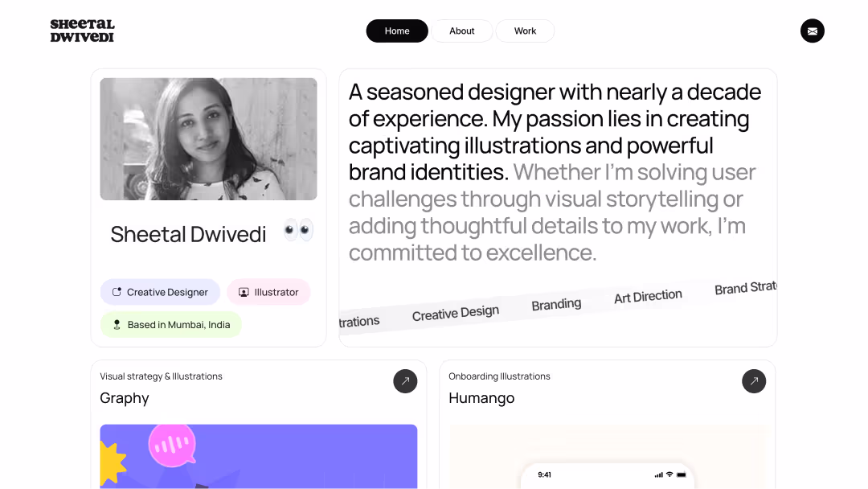Click the mail envelope contact icon
The width and height of the screenshot is (868, 489).
coord(812,31)
